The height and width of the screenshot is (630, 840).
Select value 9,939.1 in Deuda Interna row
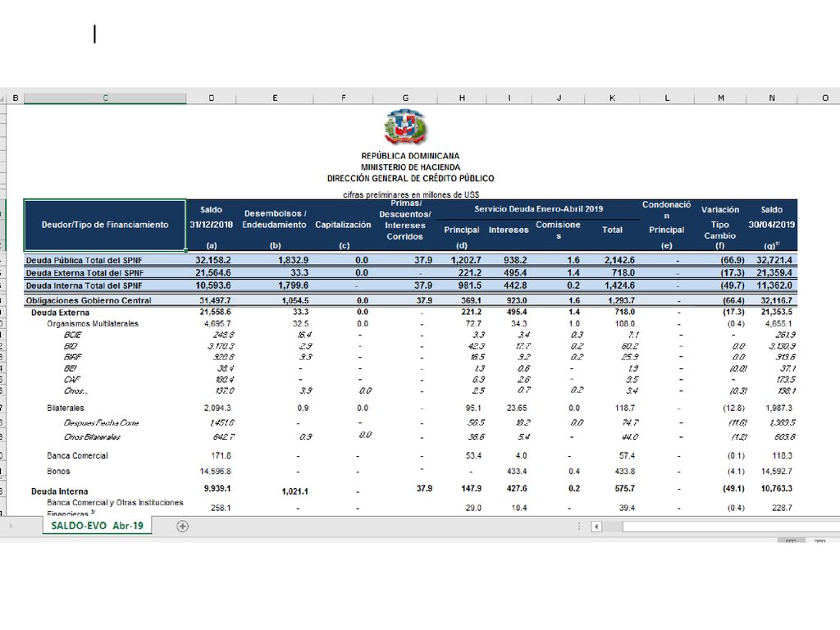pos(217,489)
